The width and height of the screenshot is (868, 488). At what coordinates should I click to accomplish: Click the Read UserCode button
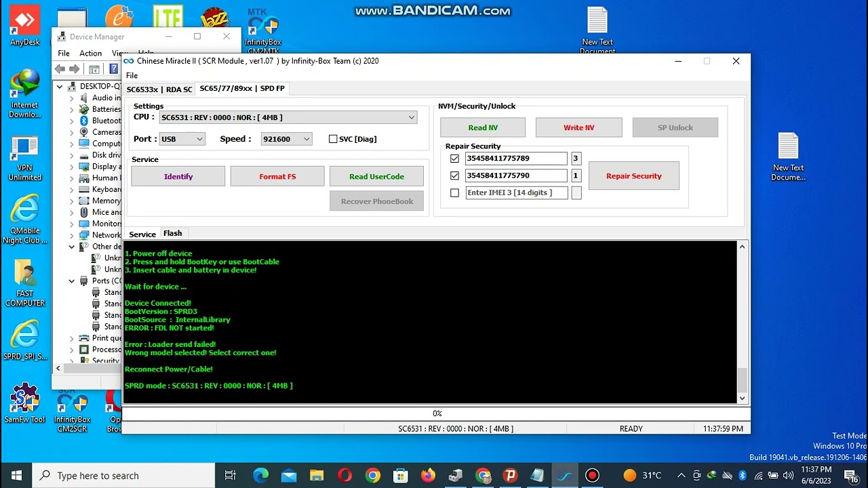click(x=376, y=176)
